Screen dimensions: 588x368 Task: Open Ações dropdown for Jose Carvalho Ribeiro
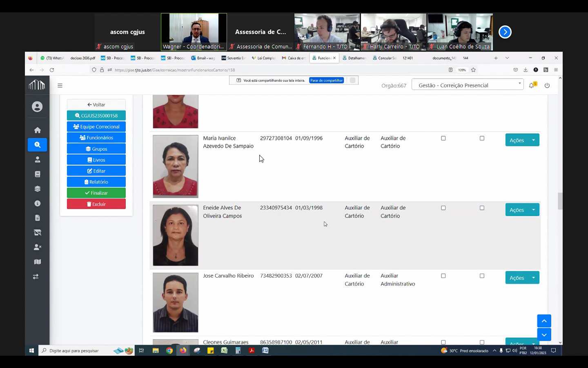[x=533, y=278]
